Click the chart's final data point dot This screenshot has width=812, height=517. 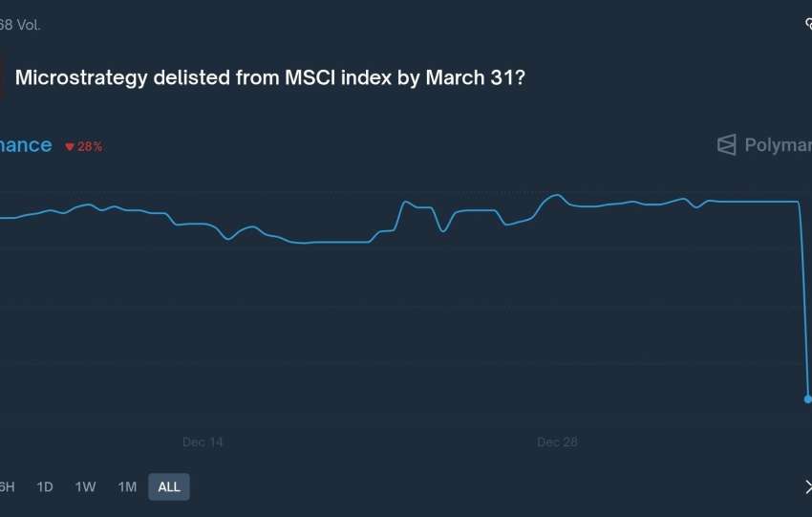click(x=807, y=399)
